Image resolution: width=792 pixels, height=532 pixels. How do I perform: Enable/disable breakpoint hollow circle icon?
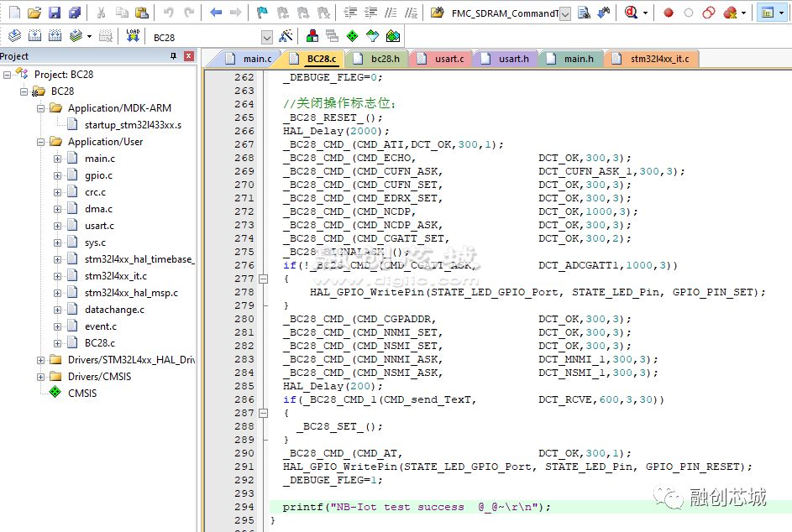click(689, 13)
